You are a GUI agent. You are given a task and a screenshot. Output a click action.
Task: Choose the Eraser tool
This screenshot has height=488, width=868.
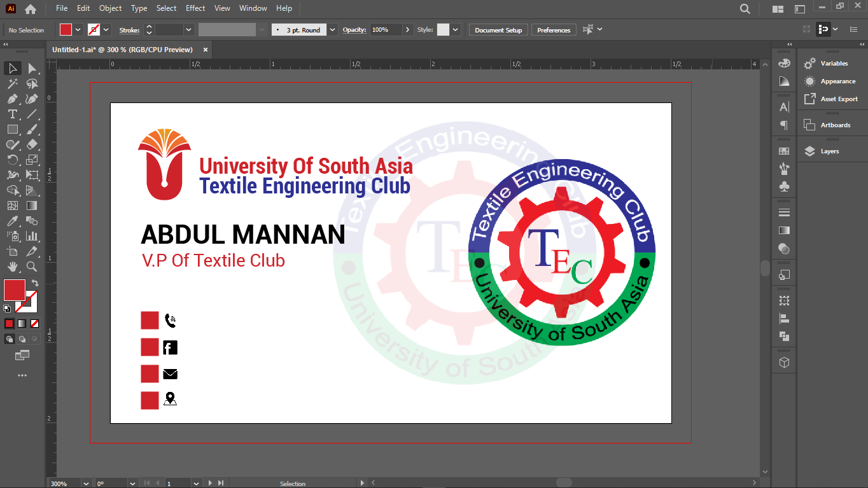32,144
